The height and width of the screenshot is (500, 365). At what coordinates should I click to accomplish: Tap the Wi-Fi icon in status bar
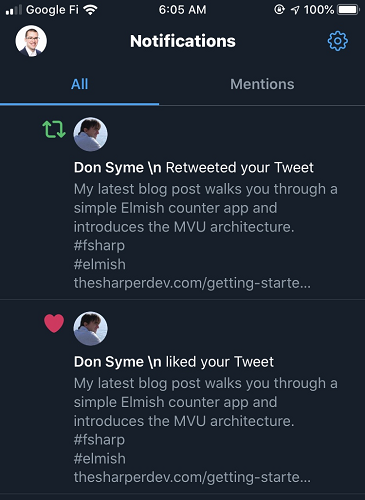click(90, 10)
